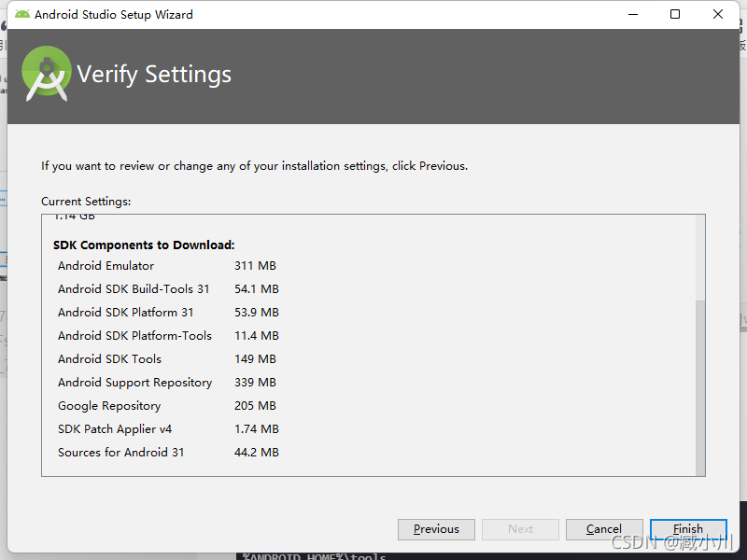Click the SDK Components to Download heading

click(x=144, y=245)
